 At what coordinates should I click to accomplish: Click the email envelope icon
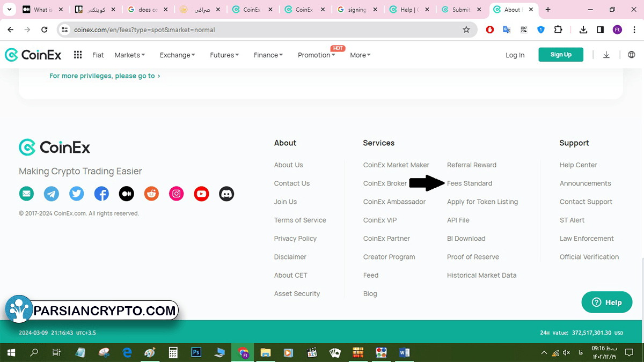click(x=26, y=194)
